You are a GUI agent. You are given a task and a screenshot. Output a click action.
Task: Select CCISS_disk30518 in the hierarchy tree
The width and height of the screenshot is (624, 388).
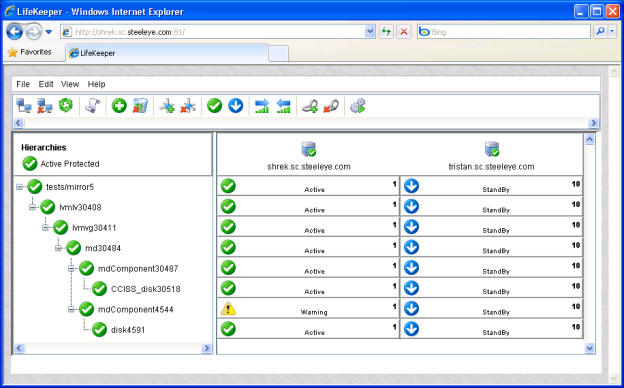click(146, 289)
